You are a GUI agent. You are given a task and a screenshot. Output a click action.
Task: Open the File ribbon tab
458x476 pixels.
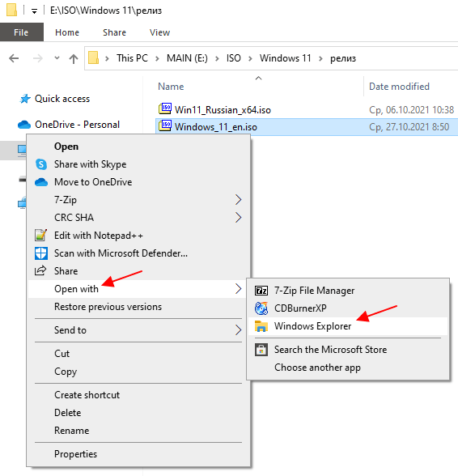[x=21, y=32]
